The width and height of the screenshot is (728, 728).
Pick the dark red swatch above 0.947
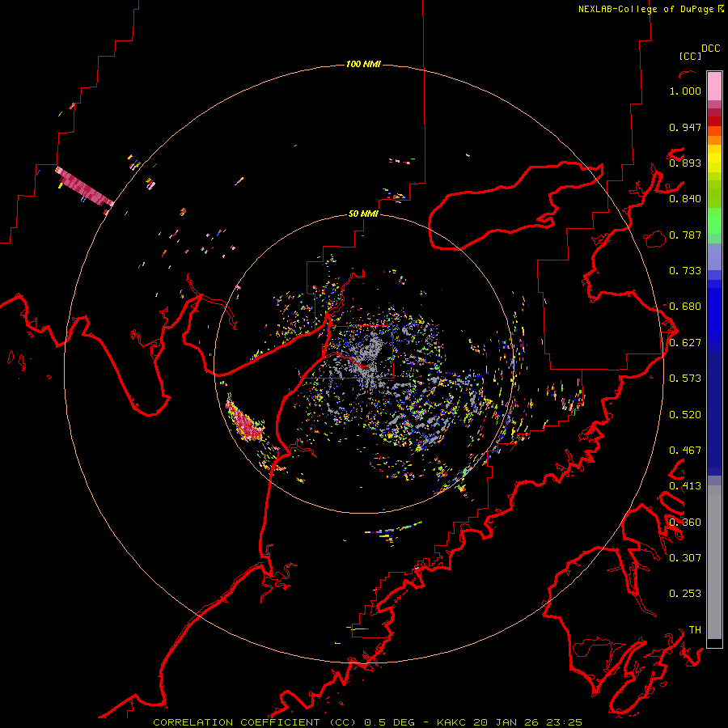pyautogui.click(x=714, y=121)
